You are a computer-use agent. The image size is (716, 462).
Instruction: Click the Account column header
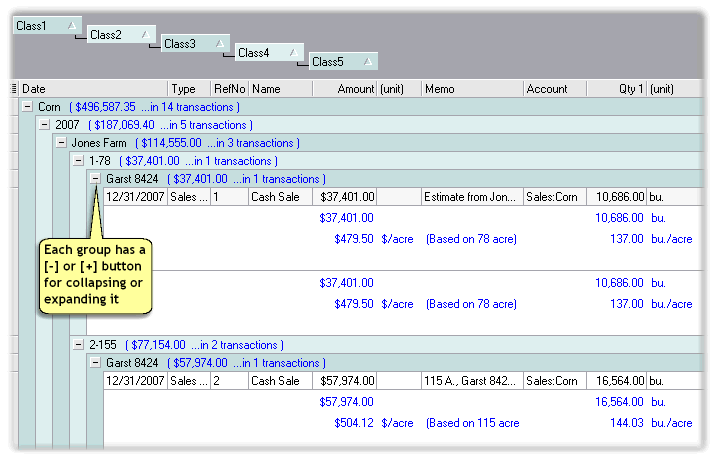click(x=555, y=89)
